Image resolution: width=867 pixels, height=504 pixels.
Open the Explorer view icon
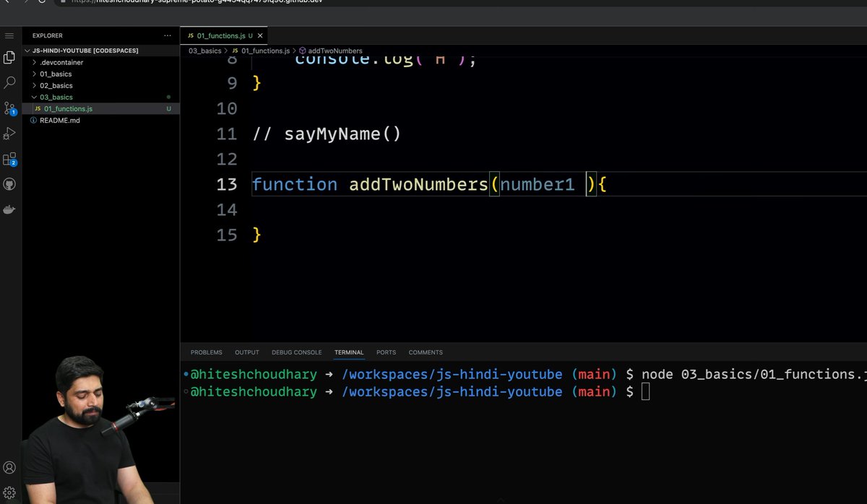coord(9,58)
